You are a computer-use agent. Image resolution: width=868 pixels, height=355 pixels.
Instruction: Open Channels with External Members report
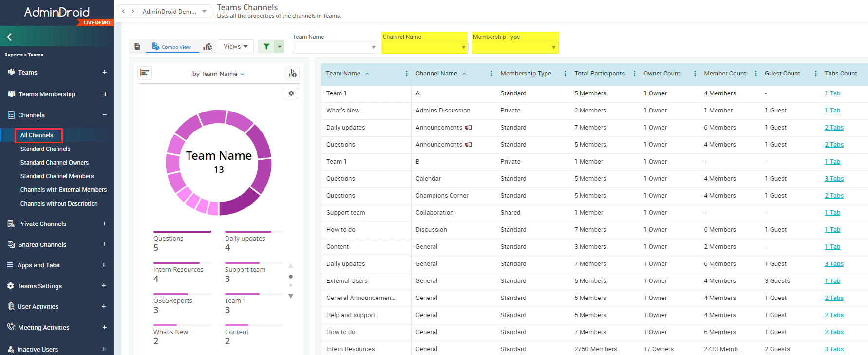(63, 190)
